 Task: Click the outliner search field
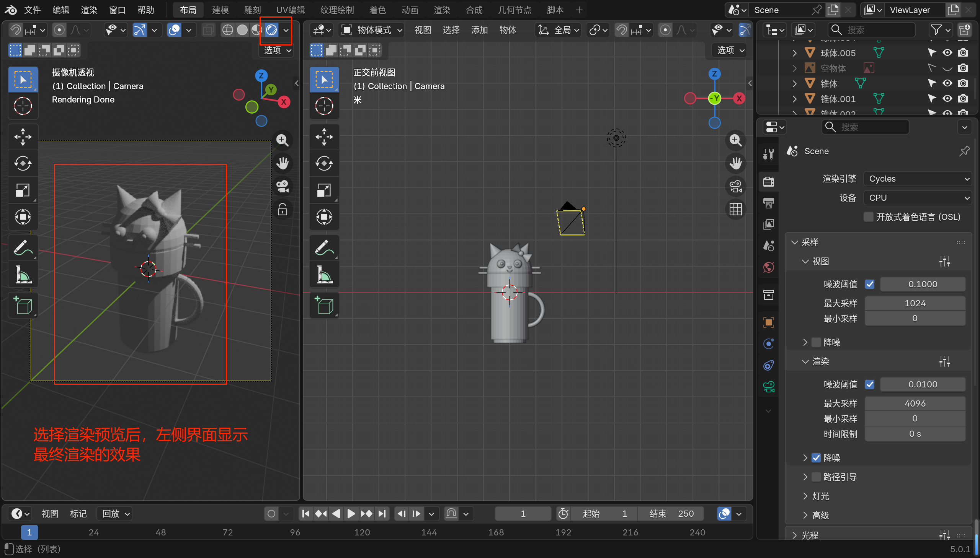(x=872, y=30)
